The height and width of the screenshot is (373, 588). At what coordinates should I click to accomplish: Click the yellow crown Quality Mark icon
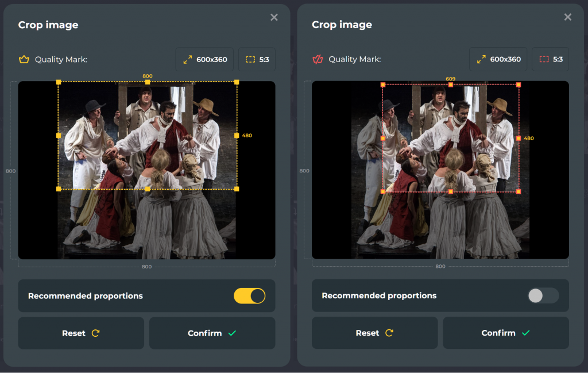click(x=24, y=59)
